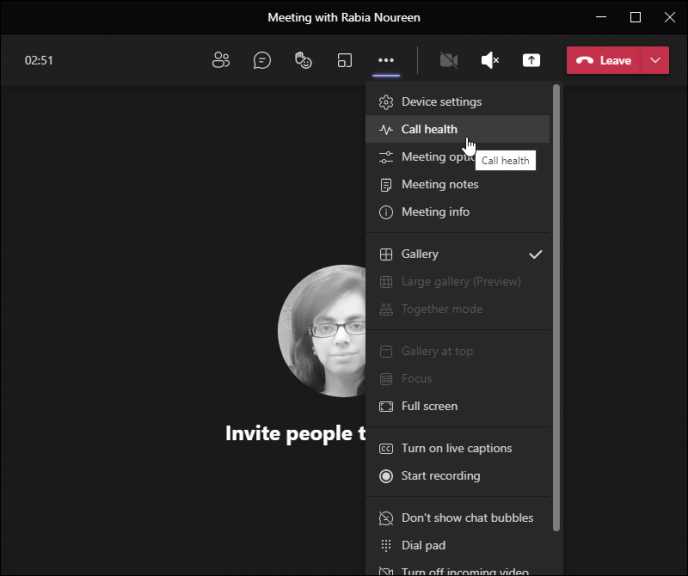Select Call health menu entry
688x576 pixels.
click(x=457, y=129)
